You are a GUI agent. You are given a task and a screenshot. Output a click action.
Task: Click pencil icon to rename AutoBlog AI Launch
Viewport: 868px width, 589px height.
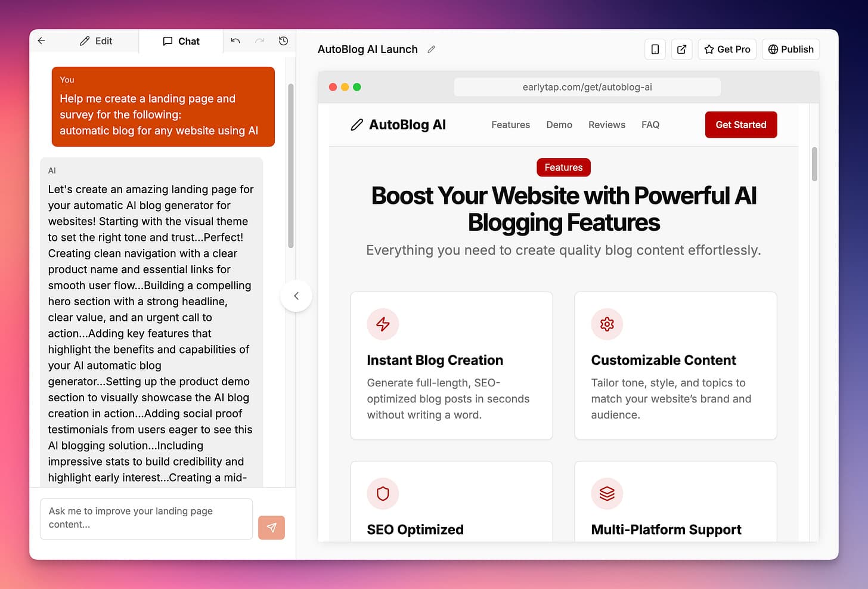tap(431, 49)
